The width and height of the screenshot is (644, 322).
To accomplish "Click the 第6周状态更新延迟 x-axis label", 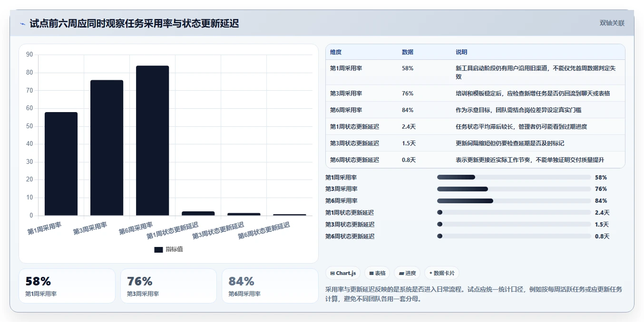I will [x=264, y=230].
